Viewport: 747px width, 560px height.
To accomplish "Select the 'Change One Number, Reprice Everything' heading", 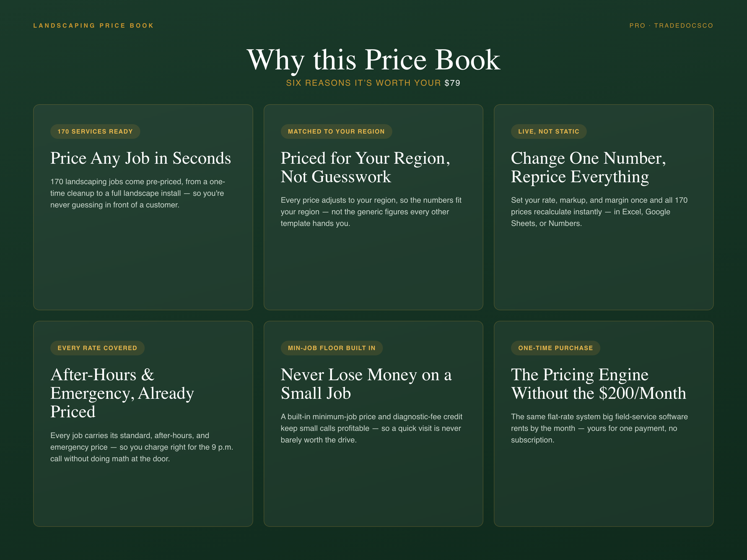I will coord(588,167).
